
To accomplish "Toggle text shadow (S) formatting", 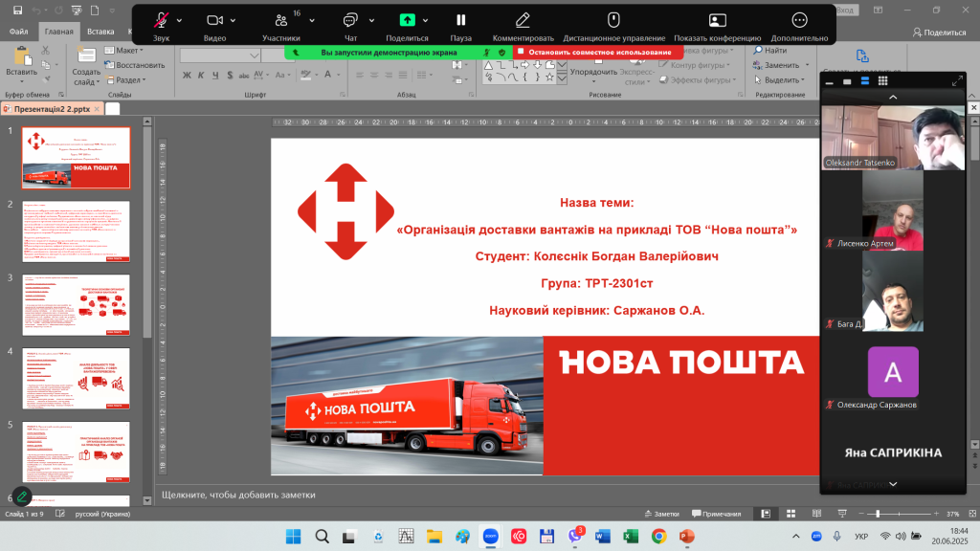I will point(230,75).
